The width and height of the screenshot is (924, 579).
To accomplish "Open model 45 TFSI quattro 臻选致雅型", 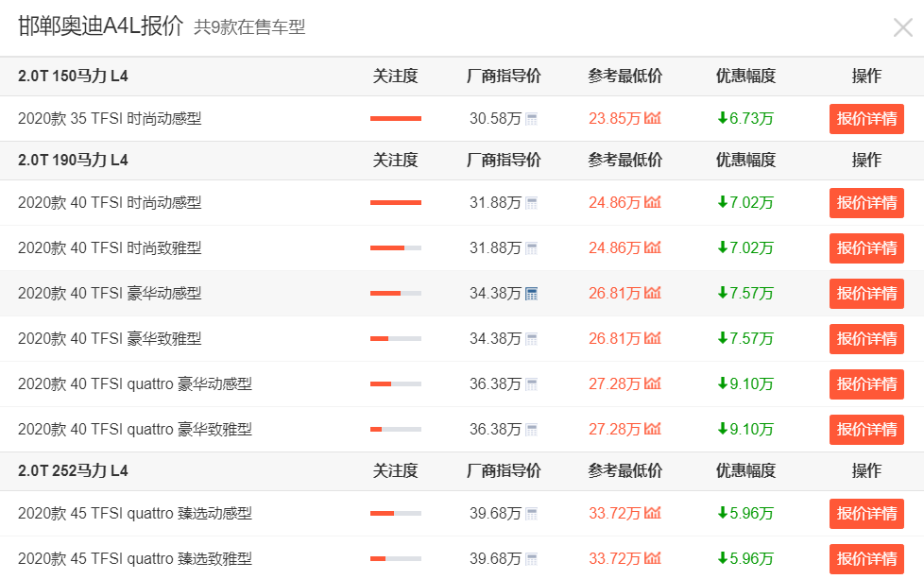I will [x=135, y=559].
